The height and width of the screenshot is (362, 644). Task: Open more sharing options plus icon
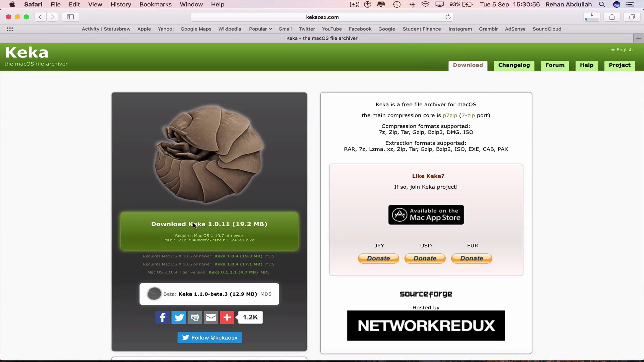point(227,317)
